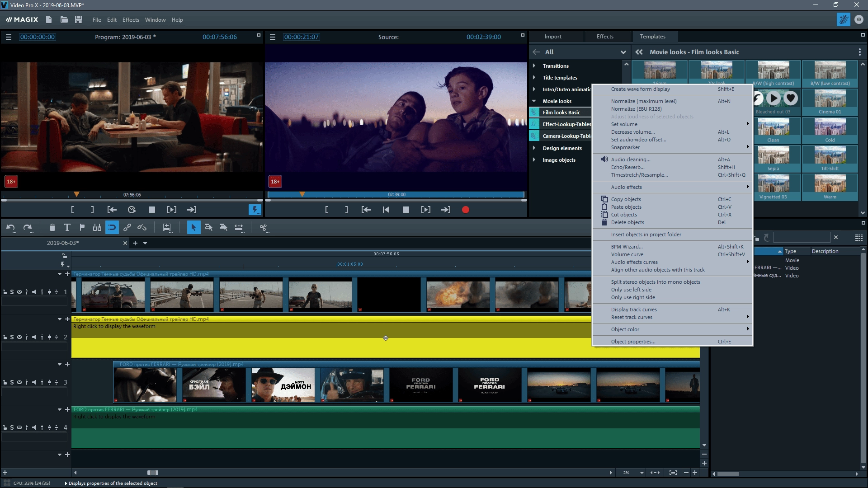This screenshot has height=488, width=868.
Task: Collapse the Movie looks category
Action: pyautogui.click(x=534, y=101)
